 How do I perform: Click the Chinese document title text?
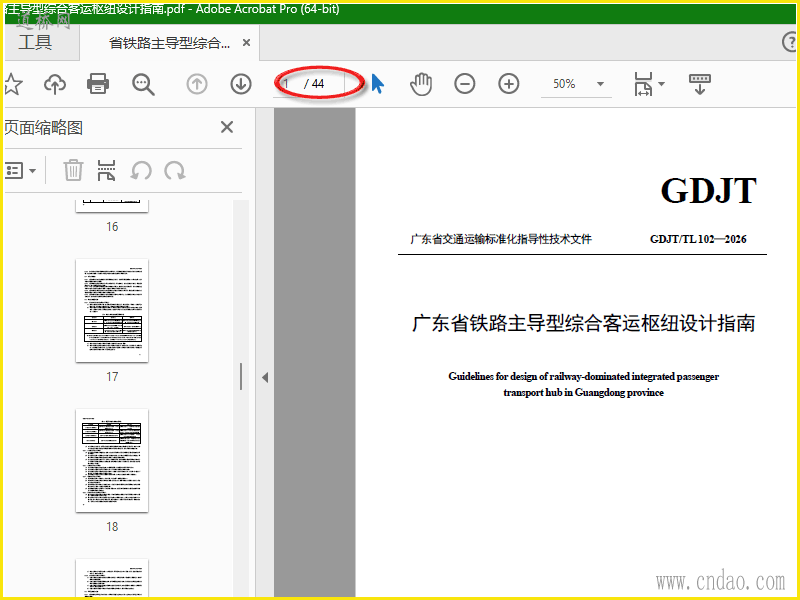pos(583,323)
